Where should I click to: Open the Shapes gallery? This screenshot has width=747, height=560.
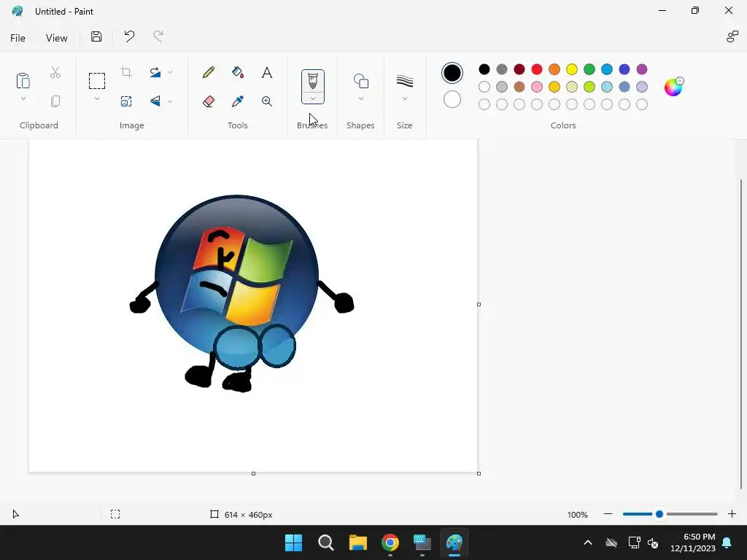pyautogui.click(x=360, y=81)
